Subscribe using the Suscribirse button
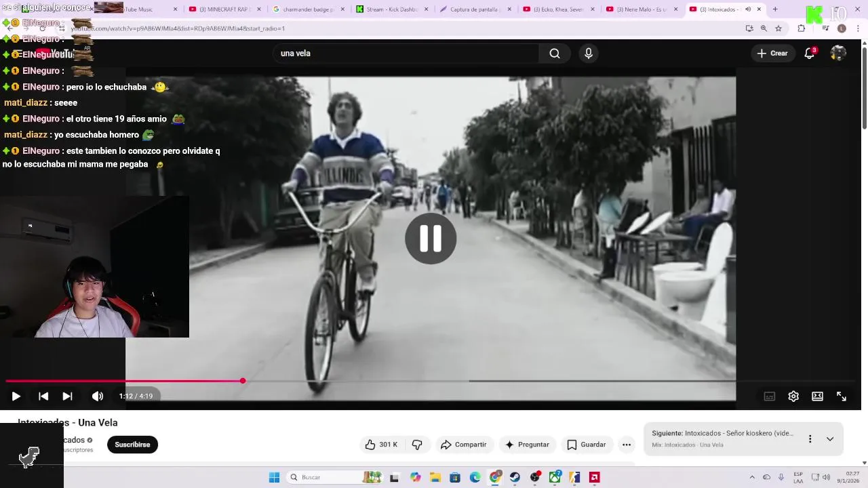Viewport: 868px width, 488px height. [132, 445]
